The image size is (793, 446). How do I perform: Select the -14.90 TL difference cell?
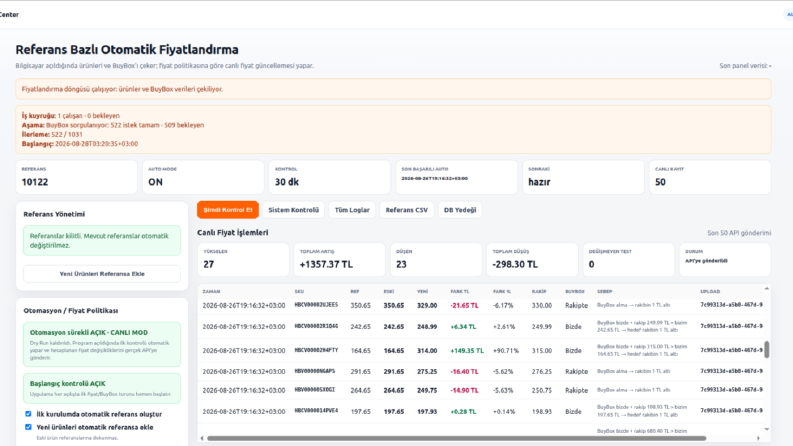[x=464, y=390]
